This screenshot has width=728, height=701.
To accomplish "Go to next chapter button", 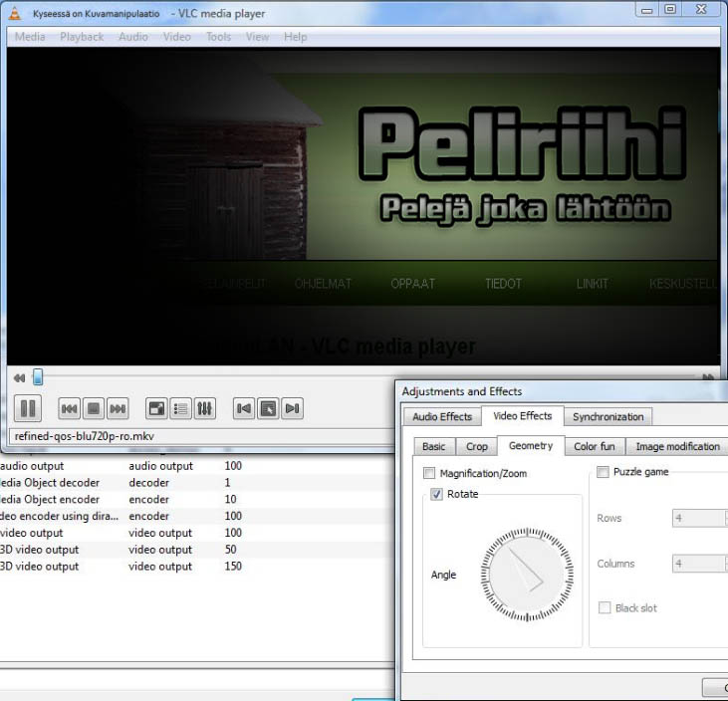I will [x=292, y=408].
